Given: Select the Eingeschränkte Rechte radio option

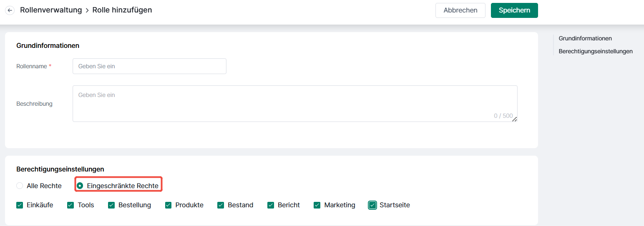Looking at the screenshot, I should pos(80,186).
